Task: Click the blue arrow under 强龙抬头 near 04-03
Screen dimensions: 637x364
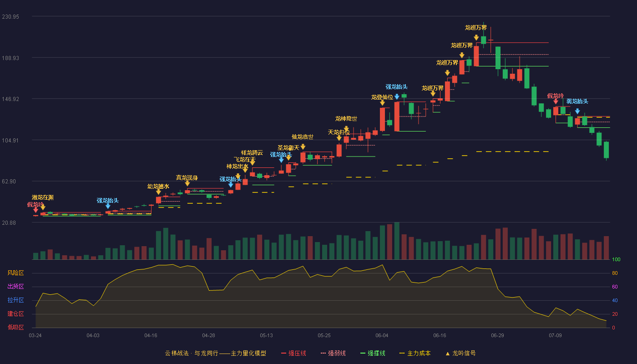Action: pos(108,206)
